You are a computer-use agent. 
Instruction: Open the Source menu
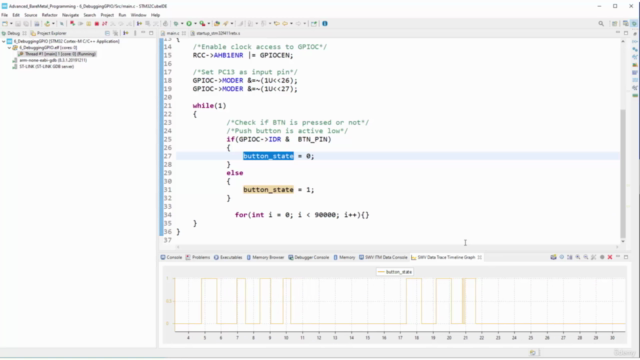point(31,15)
